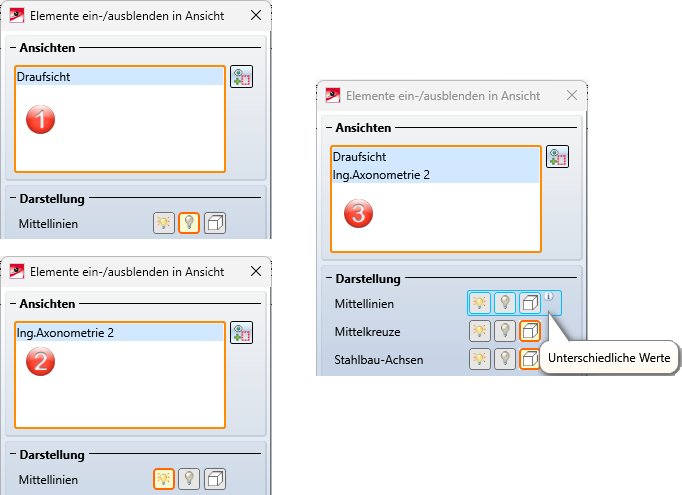Screen dimensions: 682x495
Task: Collapse Darstellung section in the two-view dialog
Action: pyautogui.click(x=329, y=278)
